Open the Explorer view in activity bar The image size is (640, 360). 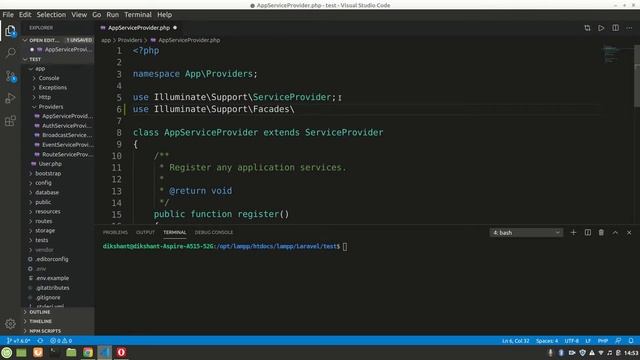coord(11,31)
